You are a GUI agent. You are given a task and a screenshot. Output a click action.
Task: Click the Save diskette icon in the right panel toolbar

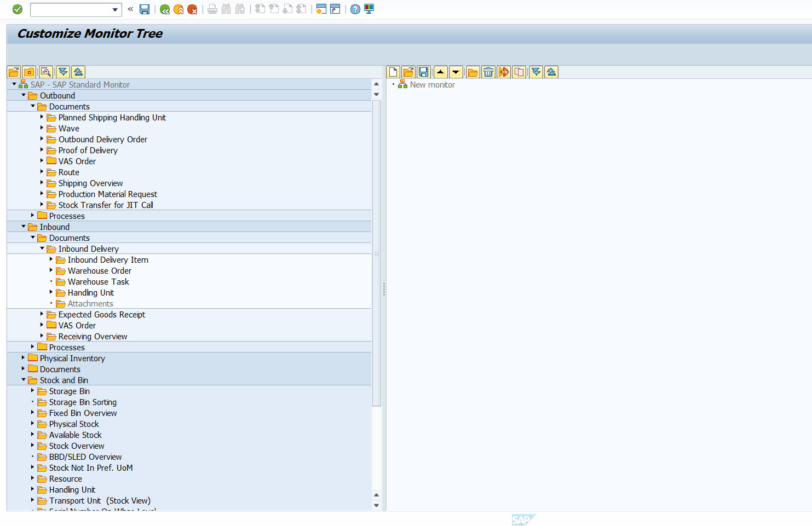click(423, 72)
